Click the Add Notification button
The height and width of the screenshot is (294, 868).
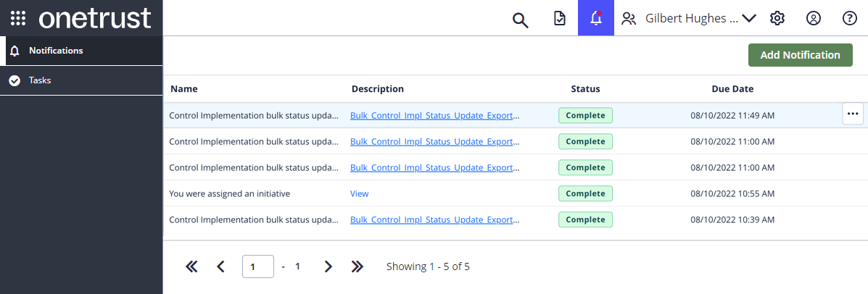[800, 55]
